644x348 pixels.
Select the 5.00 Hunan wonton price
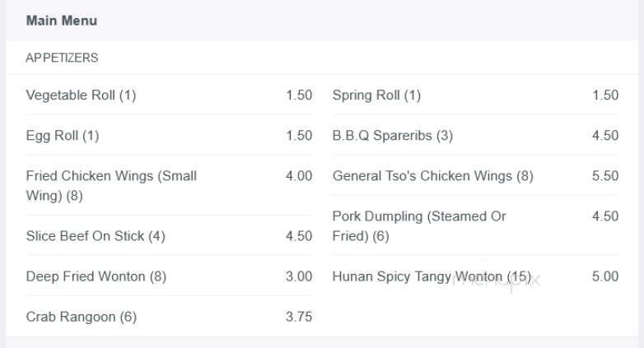coord(605,276)
